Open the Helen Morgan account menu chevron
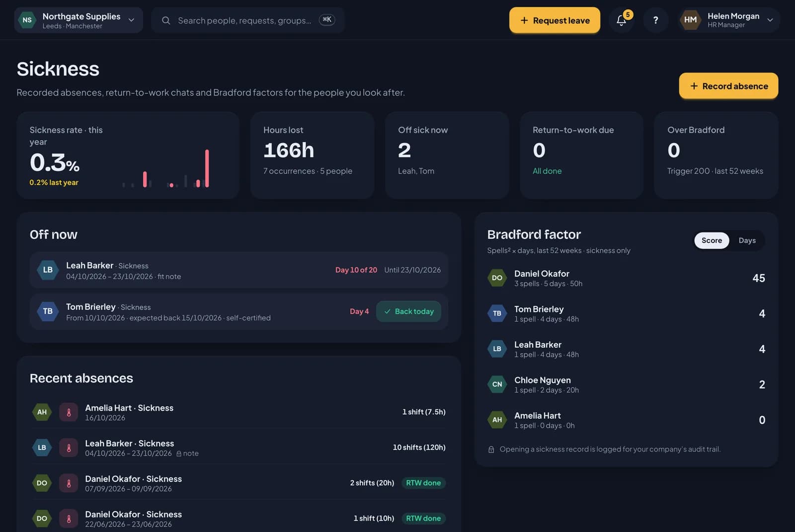 click(770, 20)
